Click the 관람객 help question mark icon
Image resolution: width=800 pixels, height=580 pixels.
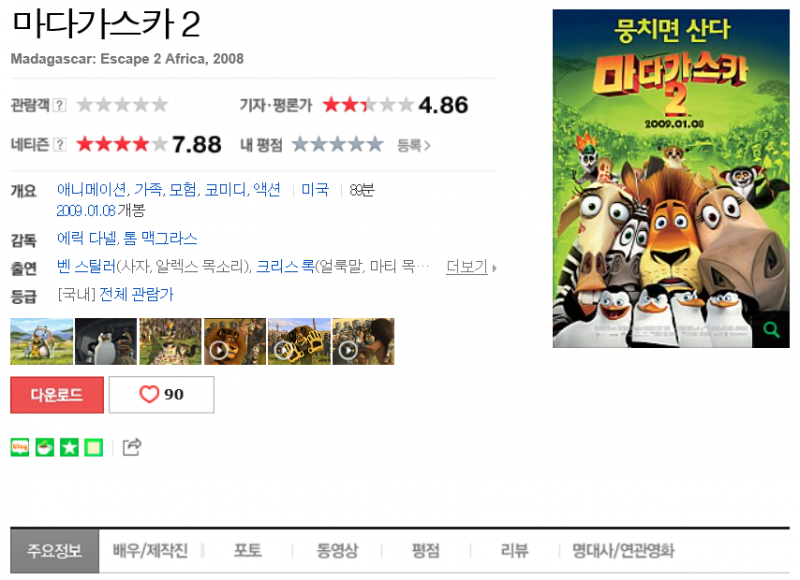60,105
